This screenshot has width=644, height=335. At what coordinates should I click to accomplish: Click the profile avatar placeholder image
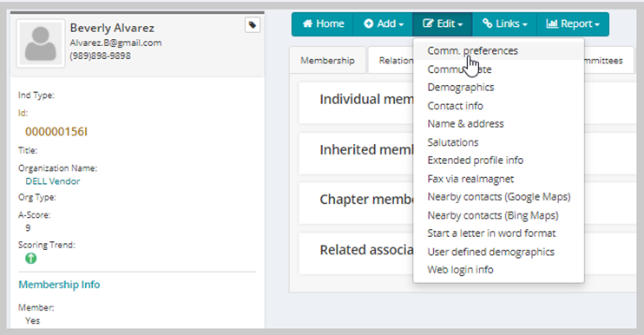pos(41,43)
